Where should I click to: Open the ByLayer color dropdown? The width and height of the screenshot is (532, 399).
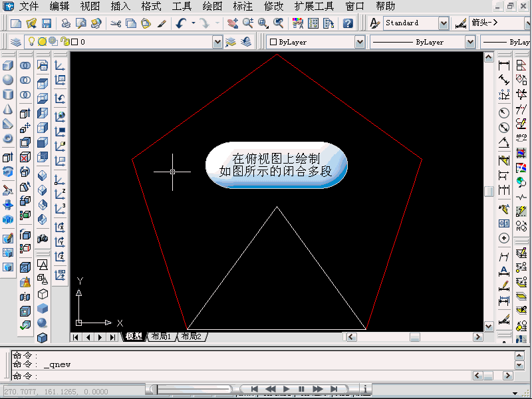click(359, 42)
